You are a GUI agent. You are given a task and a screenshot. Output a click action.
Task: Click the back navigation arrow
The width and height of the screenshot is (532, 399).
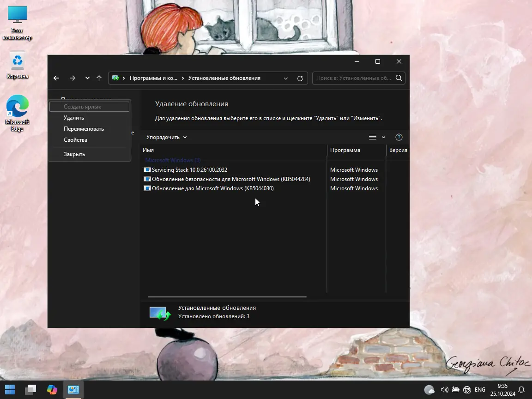tap(56, 78)
